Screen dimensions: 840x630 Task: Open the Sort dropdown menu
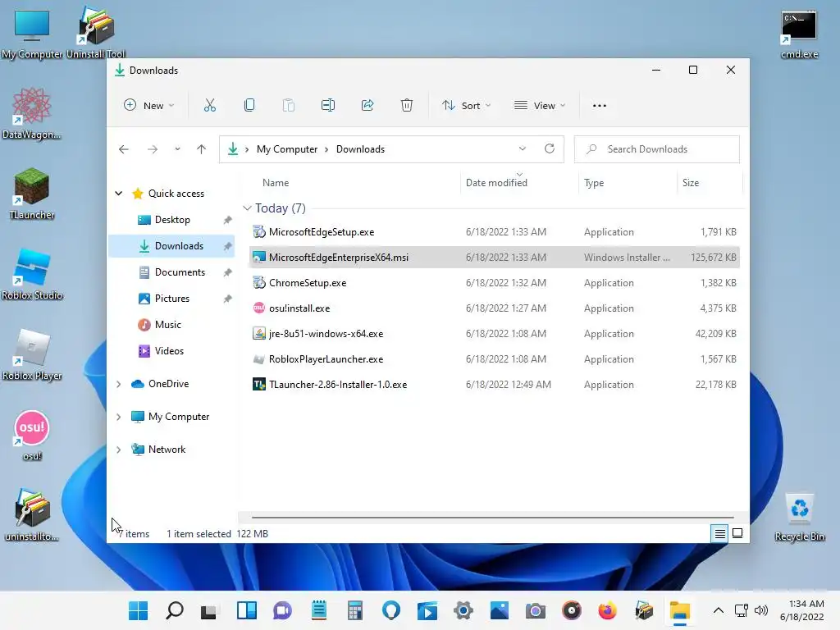(x=466, y=106)
